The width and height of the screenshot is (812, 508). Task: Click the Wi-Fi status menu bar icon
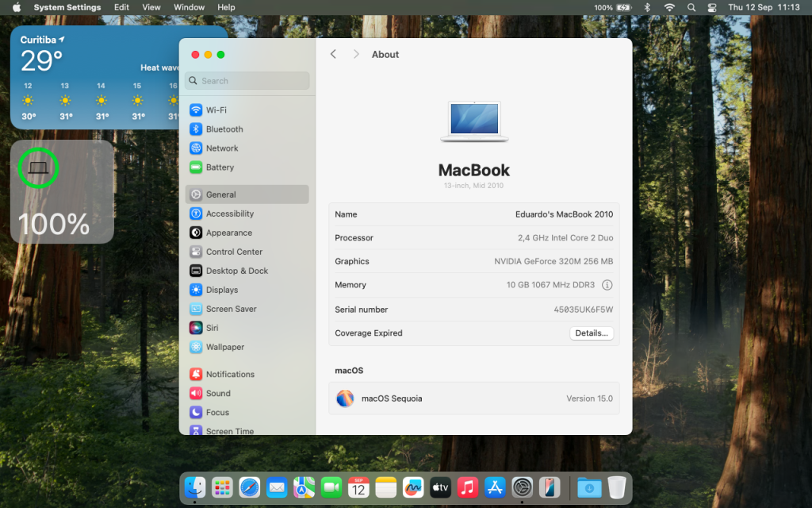[669, 7]
